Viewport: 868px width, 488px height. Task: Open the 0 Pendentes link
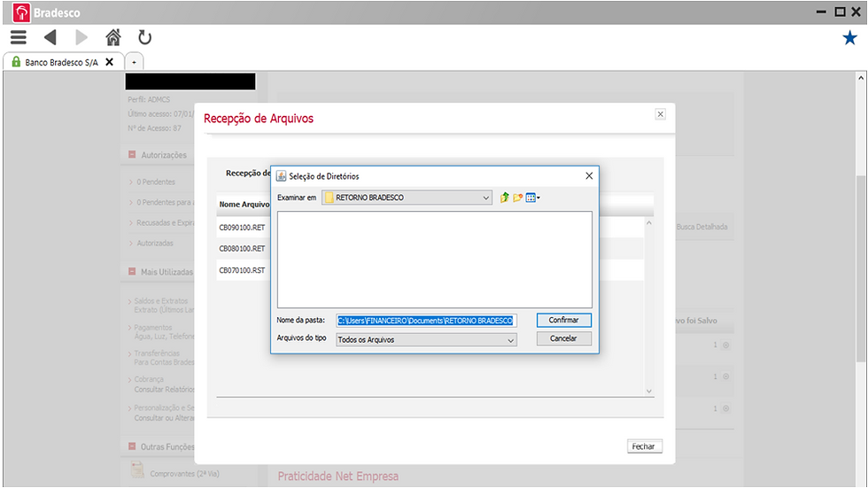[156, 182]
